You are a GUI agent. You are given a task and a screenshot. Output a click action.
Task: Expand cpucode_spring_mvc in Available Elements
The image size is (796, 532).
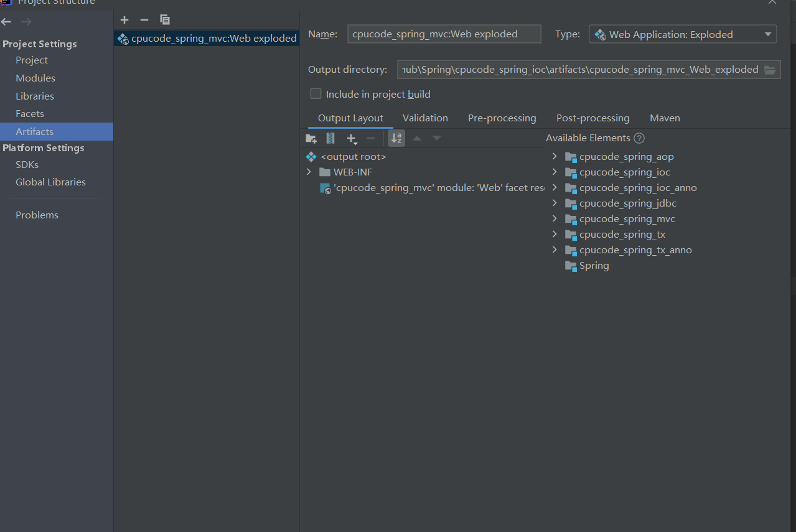point(555,218)
